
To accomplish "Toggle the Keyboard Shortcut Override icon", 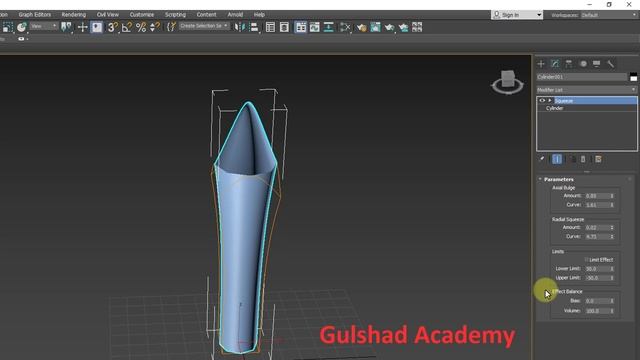I will (x=97, y=27).
